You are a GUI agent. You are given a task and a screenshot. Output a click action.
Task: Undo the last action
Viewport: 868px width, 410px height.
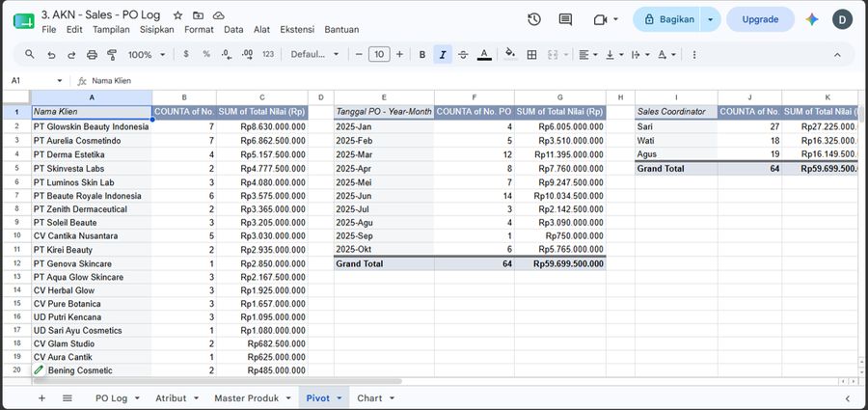(51, 54)
